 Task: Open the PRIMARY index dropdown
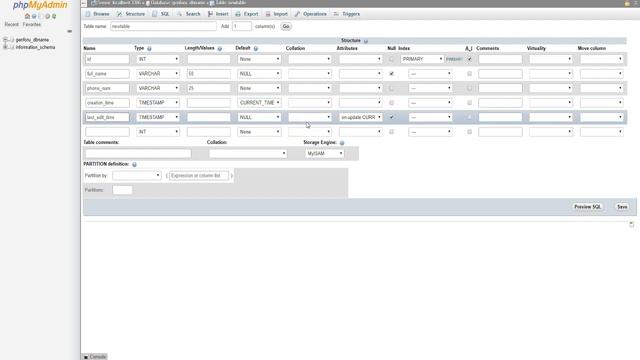(x=422, y=59)
